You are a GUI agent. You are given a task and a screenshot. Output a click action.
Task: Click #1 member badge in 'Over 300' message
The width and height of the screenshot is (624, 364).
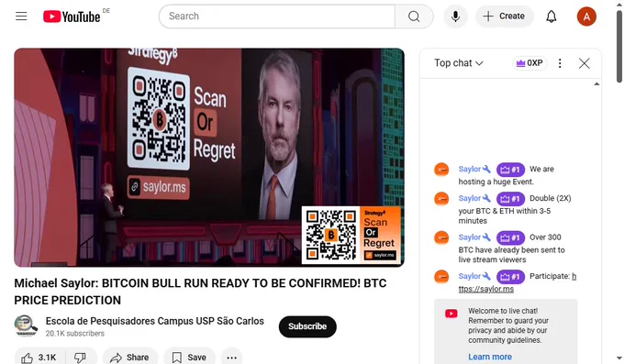click(510, 237)
